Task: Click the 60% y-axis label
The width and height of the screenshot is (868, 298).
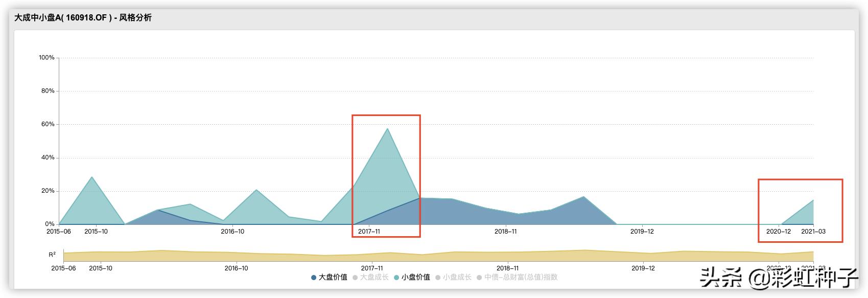Action: [x=49, y=124]
